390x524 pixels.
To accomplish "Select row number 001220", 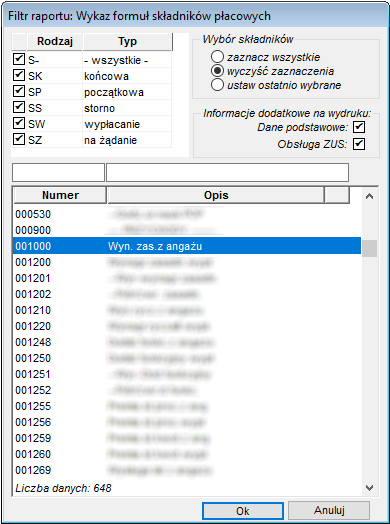I will click(187, 326).
